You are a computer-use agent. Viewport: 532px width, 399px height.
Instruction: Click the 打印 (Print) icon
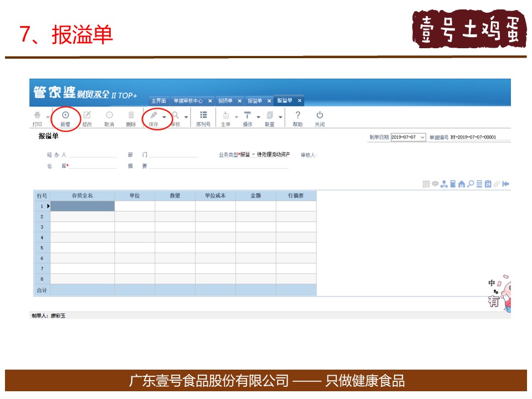tap(37, 115)
